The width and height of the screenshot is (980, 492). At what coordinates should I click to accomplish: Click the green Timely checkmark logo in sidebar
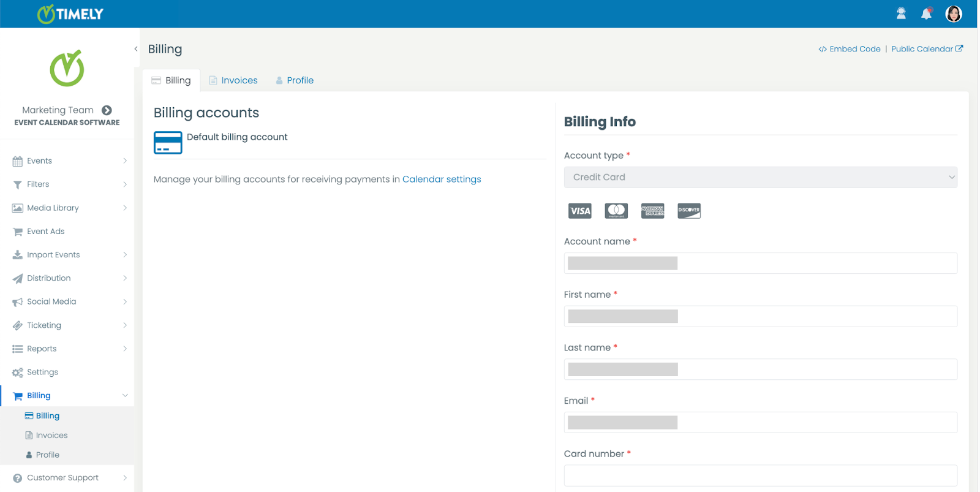point(67,68)
